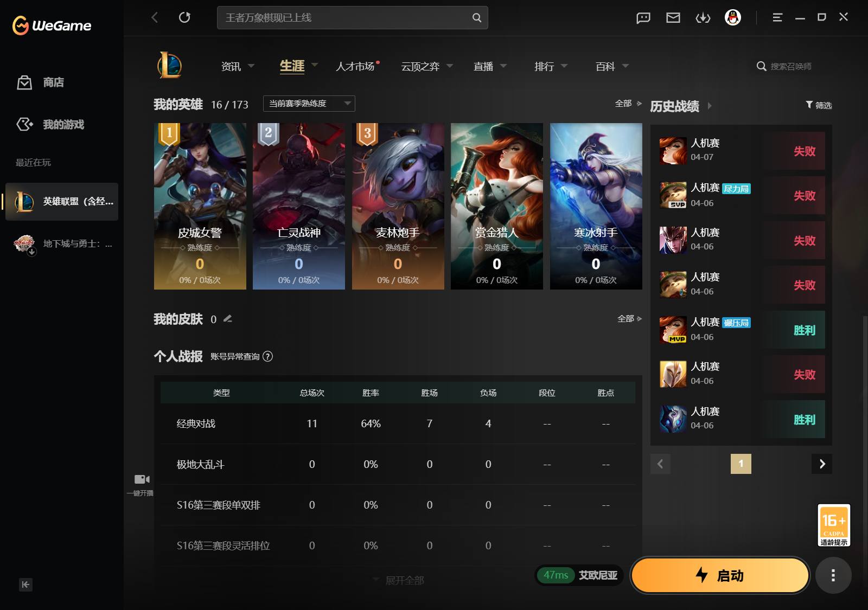Image resolution: width=868 pixels, height=610 pixels.
Task: Collapse the sidebar with the bottom arrow icon
Action: coord(25,585)
